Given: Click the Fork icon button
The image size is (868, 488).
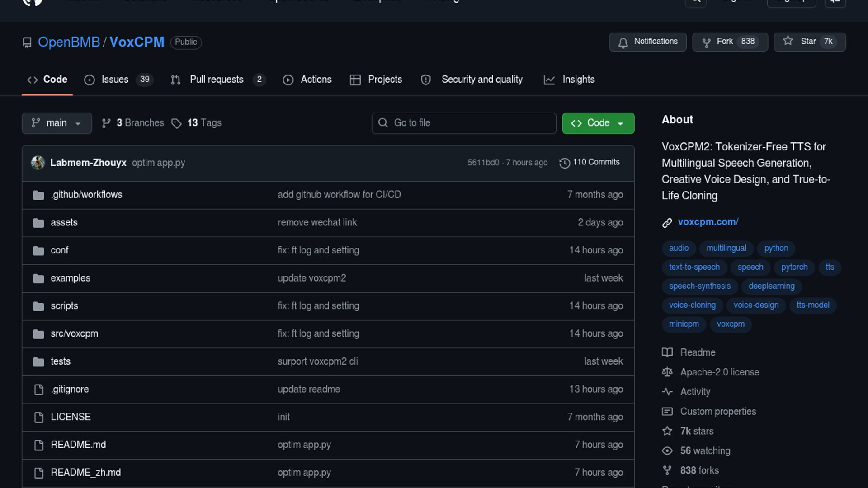Looking at the screenshot, I should tap(706, 42).
